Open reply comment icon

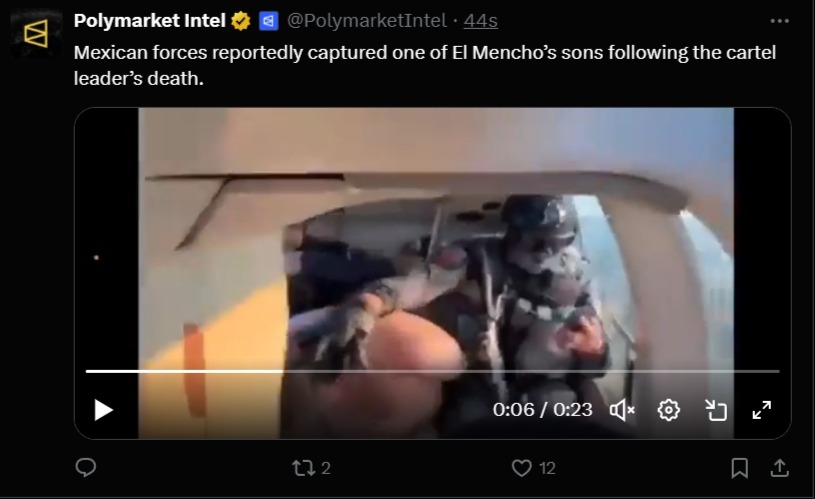click(x=86, y=467)
